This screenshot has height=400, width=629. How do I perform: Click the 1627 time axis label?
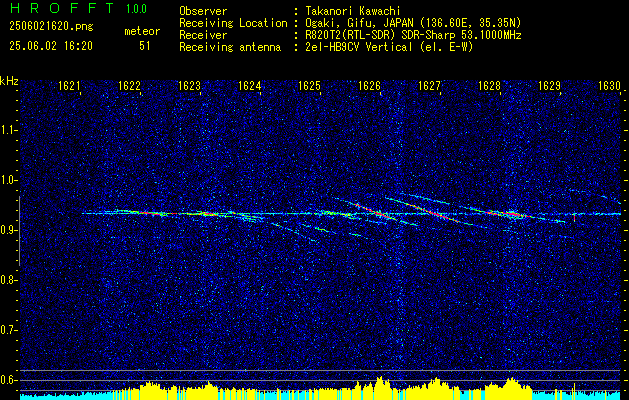click(429, 85)
